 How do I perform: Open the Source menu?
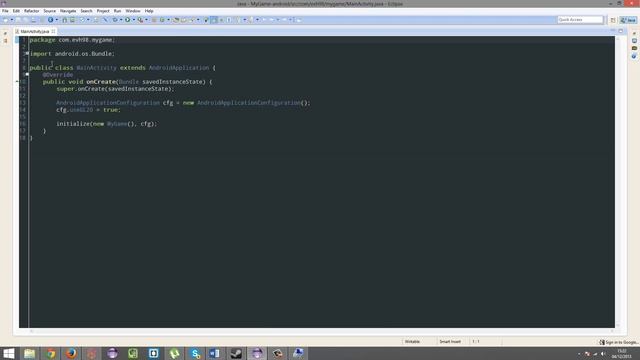pyautogui.click(x=49, y=11)
